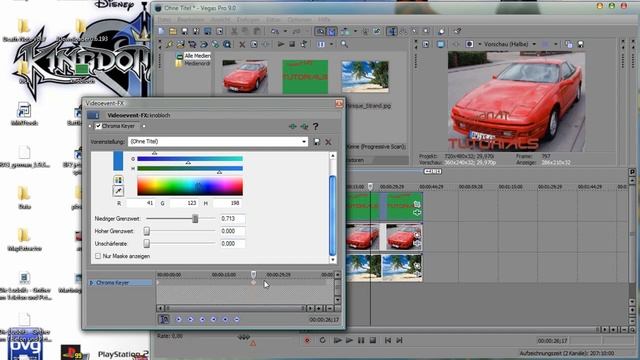The width and height of the screenshot is (640, 360).
Task: Open event FX icon on the red car clip
Action: coord(417,244)
